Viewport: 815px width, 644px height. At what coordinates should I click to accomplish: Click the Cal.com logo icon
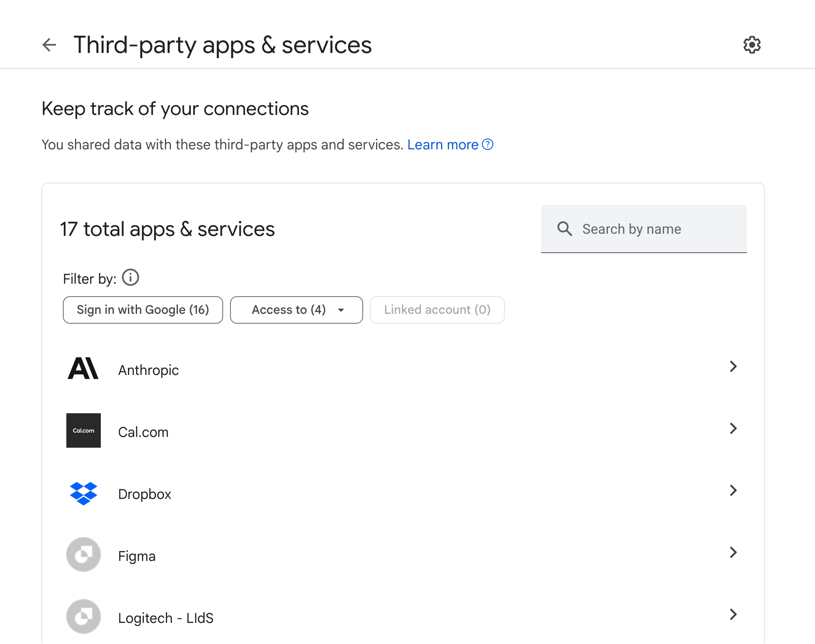83,430
